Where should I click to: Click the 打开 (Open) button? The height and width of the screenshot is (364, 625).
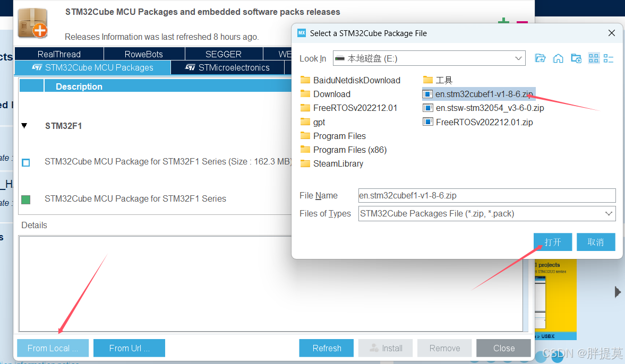[x=553, y=242]
